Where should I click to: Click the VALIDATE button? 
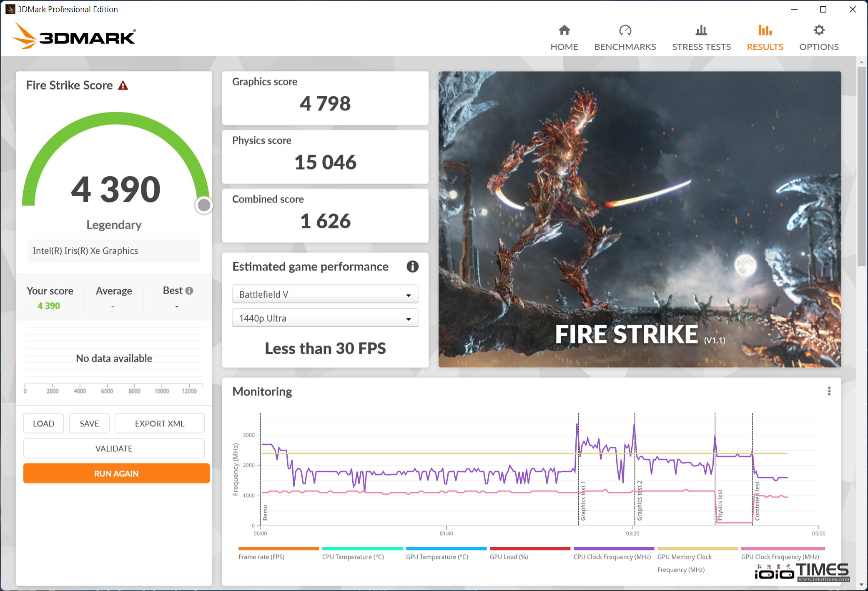point(113,448)
